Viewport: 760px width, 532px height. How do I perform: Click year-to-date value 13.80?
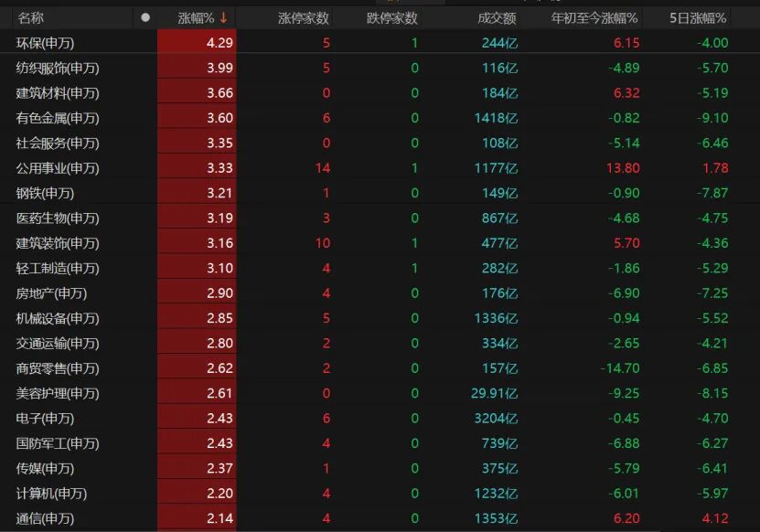tap(623, 168)
